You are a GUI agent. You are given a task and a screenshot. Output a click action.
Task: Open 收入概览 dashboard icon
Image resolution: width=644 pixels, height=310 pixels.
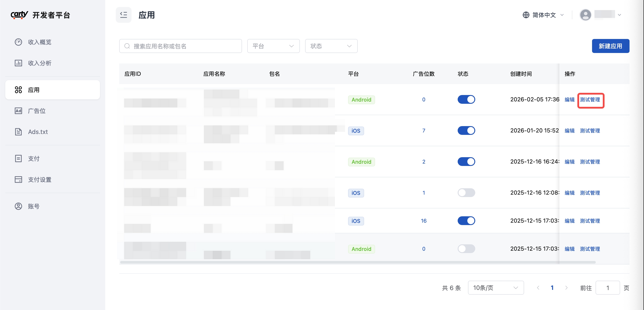(x=18, y=42)
